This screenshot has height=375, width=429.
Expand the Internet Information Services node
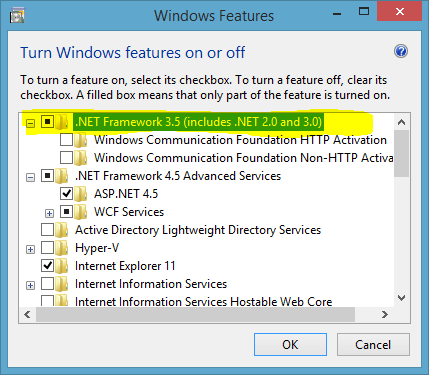(30, 286)
